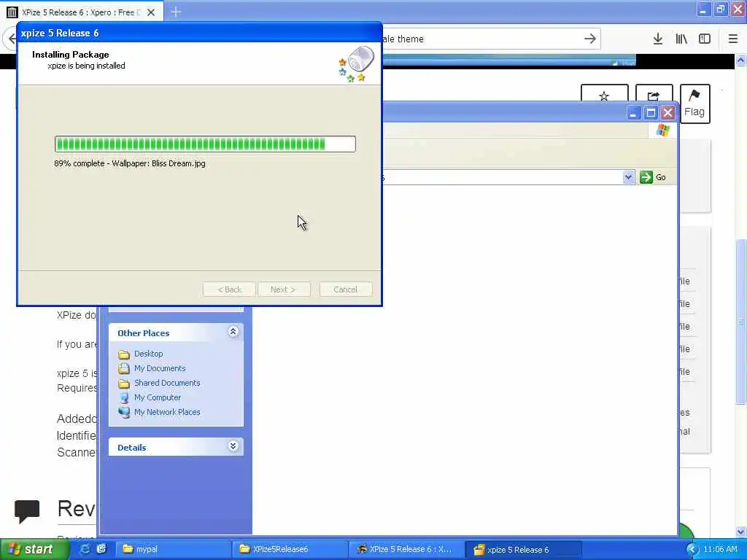Open Shared Documents in Other Places
The height and width of the screenshot is (560, 747).
click(167, 383)
